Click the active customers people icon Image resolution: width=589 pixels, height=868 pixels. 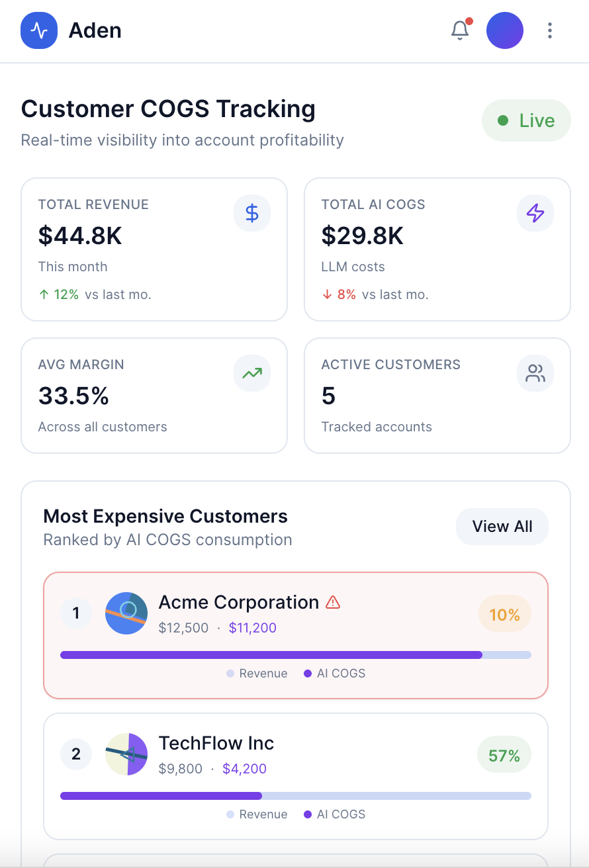(x=535, y=373)
